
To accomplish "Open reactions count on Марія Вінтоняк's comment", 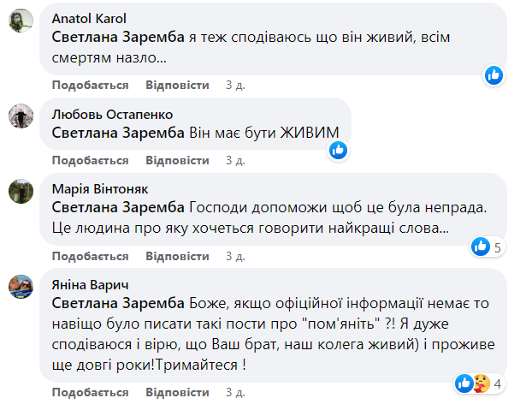I will click(x=487, y=247).
